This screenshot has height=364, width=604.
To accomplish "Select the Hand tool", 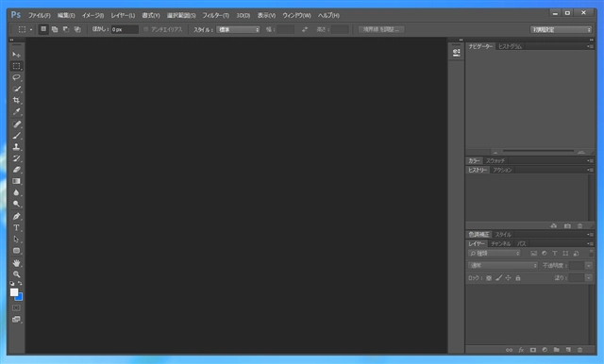I will (16, 263).
